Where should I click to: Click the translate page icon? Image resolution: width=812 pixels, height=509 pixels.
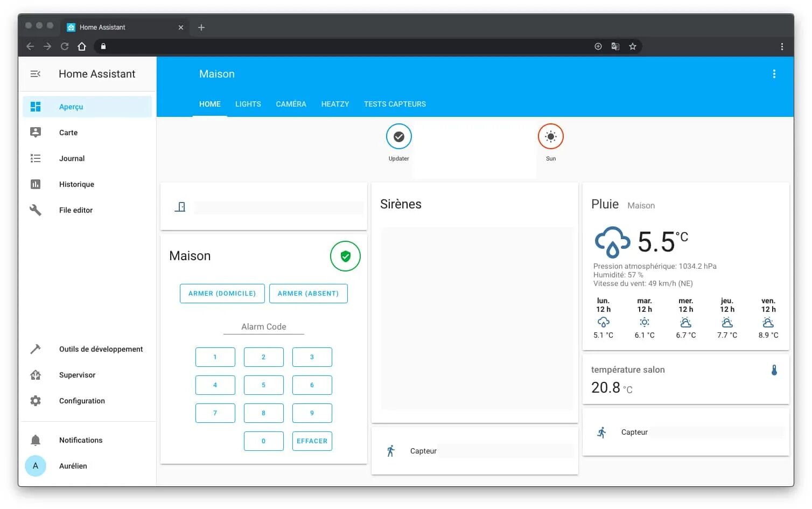click(x=615, y=46)
